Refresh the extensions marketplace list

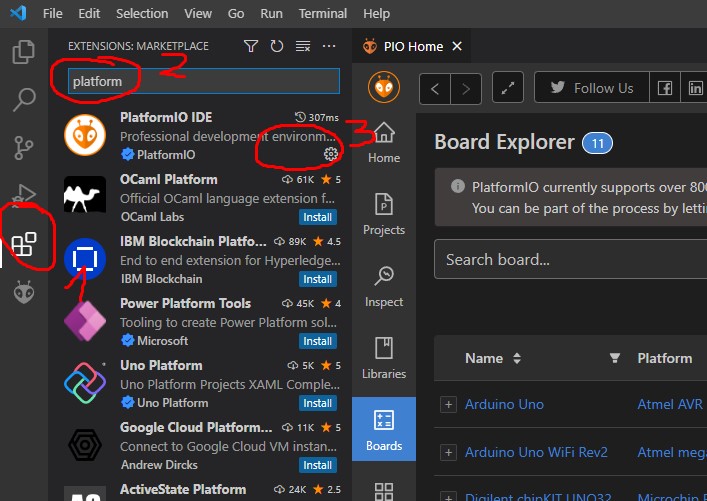pyautogui.click(x=276, y=46)
